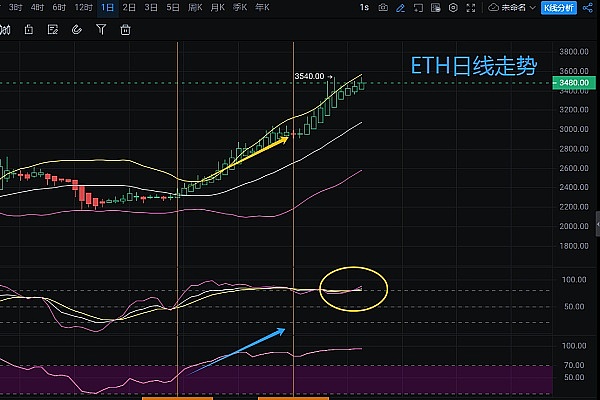
Task: Select the 1s interval option
Action: (x=365, y=8)
